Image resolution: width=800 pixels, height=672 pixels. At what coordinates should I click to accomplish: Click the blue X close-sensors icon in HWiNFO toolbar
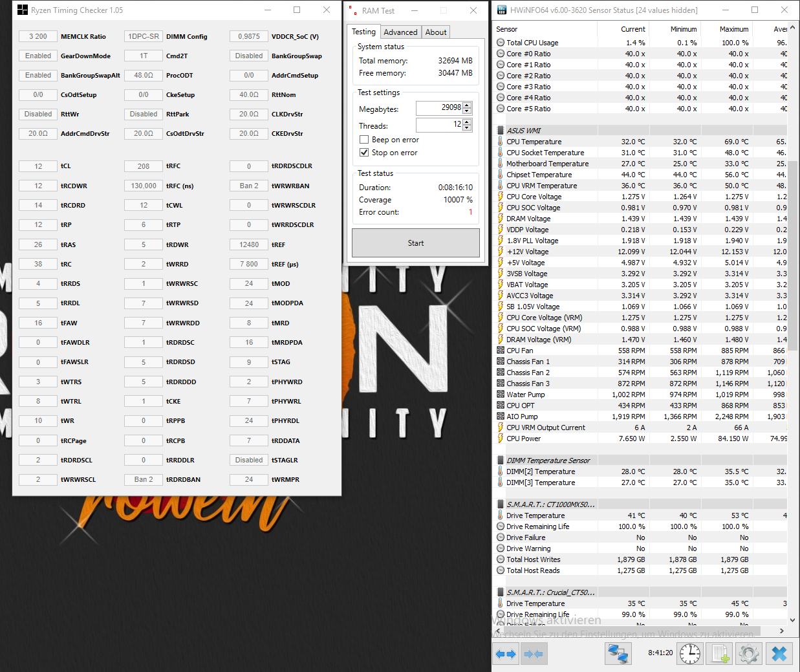click(779, 653)
